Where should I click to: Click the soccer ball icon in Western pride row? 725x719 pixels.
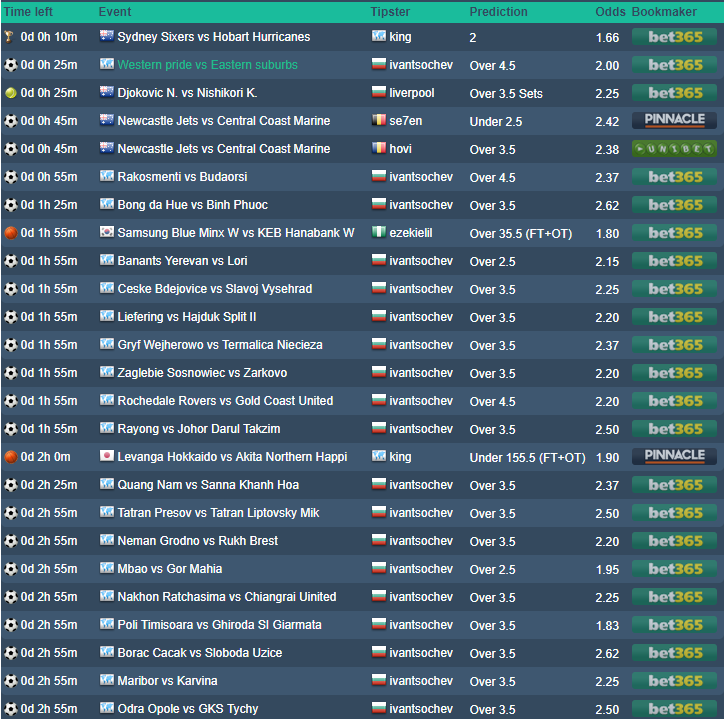tap(11, 65)
